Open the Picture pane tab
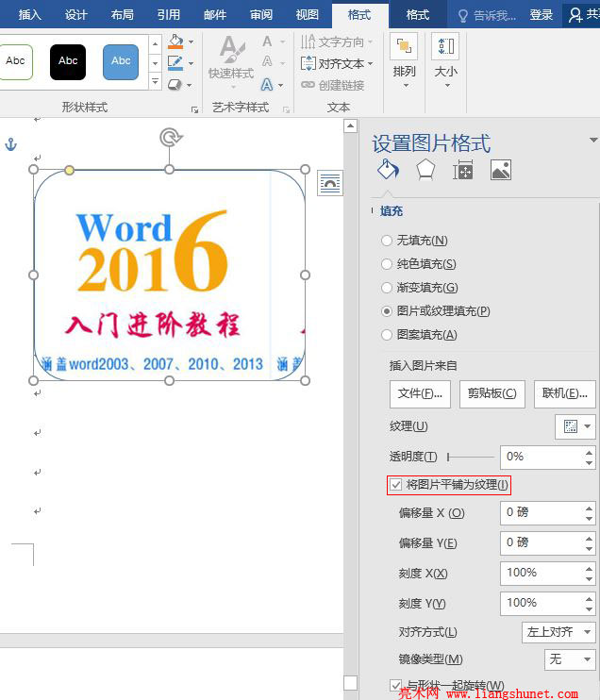Screen dimensions: 600x700 pyautogui.click(x=500, y=170)
